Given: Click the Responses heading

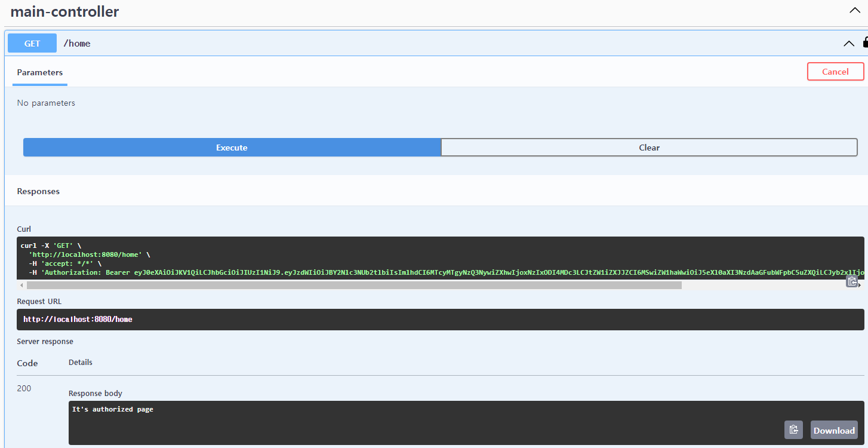Looking at the screenshot, I should point(38,191).
